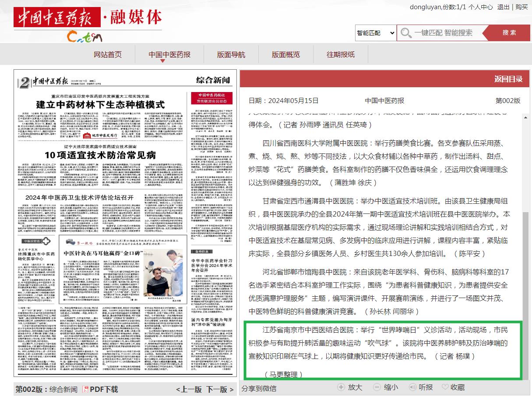Click the 缩小 shrink text button
This screenshot has height=398, width=532.
[391, 387]
